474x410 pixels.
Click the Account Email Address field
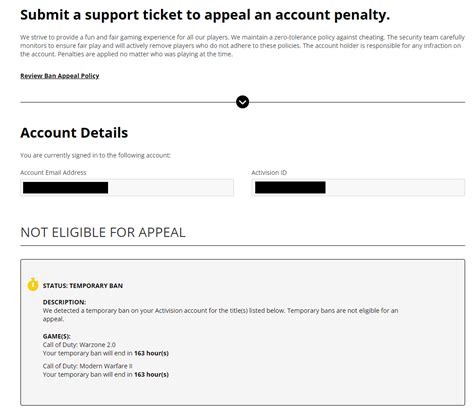[x=127, y=188]
